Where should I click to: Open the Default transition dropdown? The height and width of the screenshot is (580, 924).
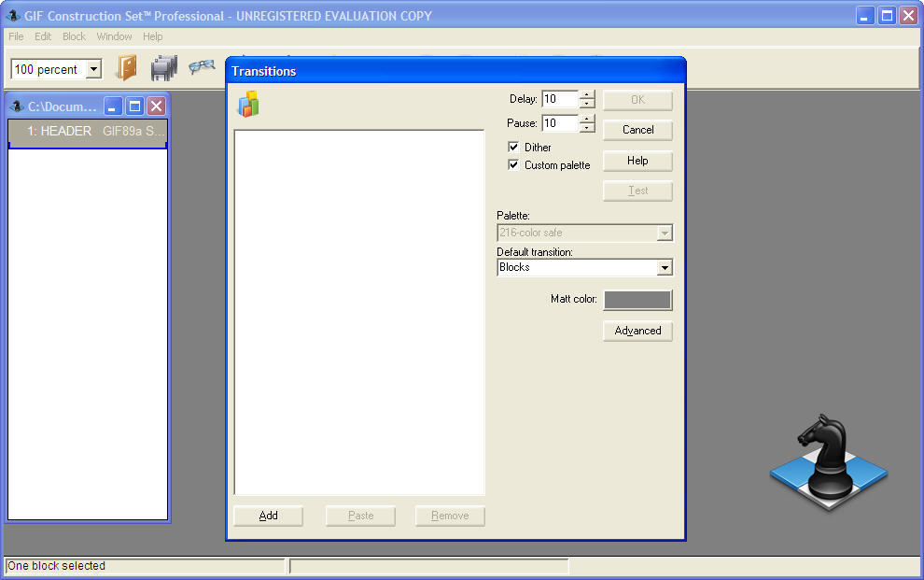coord(665,268)
